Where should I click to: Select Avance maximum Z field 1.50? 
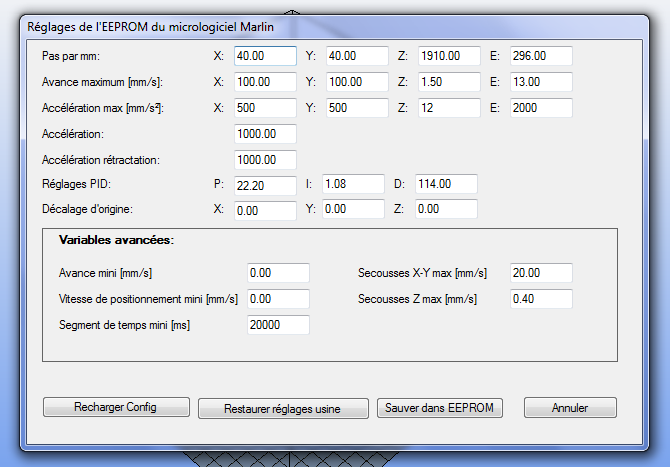point(449,82)
